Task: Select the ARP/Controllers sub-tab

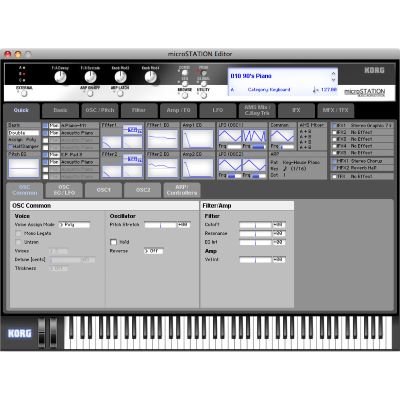Action: click(x=182, y=190)
